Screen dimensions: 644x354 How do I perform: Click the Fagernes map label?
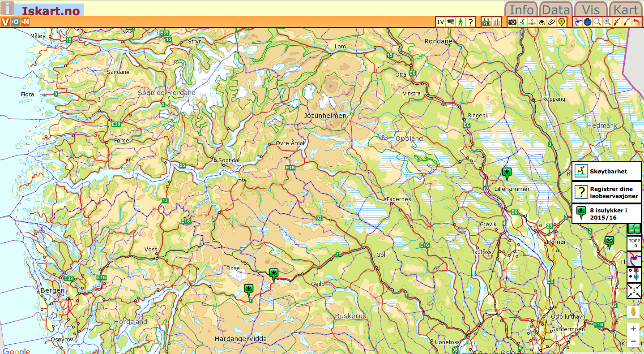coord(398,199)
